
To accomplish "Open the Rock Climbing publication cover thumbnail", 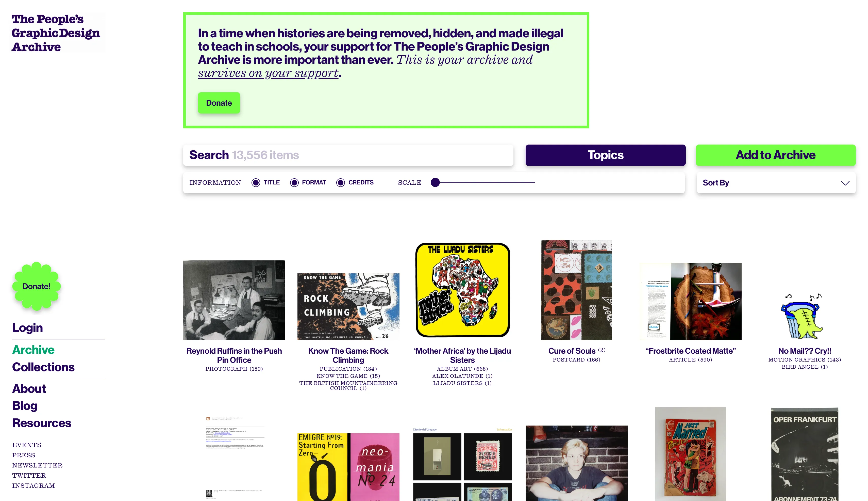I will 348,307.
